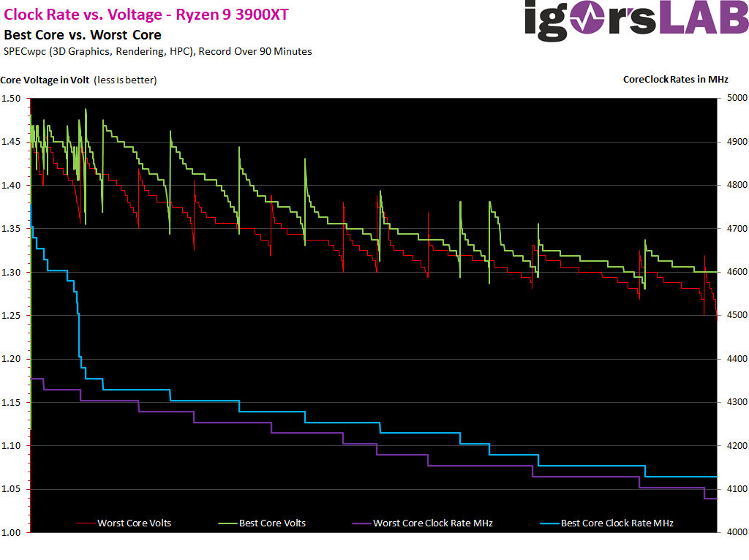749x560 pixels.
Task: Click the 1.20 voltage axis label
Action: 11,359
